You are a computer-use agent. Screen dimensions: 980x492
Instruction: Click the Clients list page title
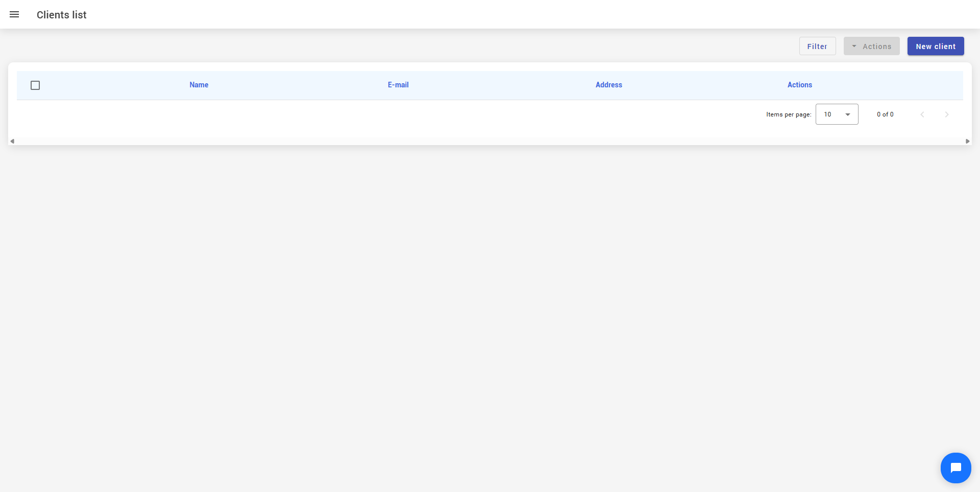[62, 15]
